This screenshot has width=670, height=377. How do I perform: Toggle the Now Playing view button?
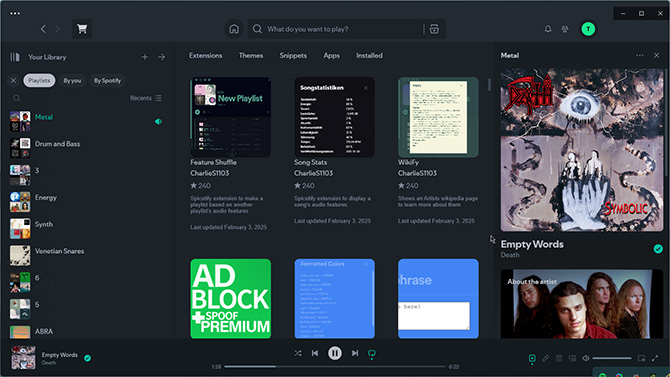532,358
